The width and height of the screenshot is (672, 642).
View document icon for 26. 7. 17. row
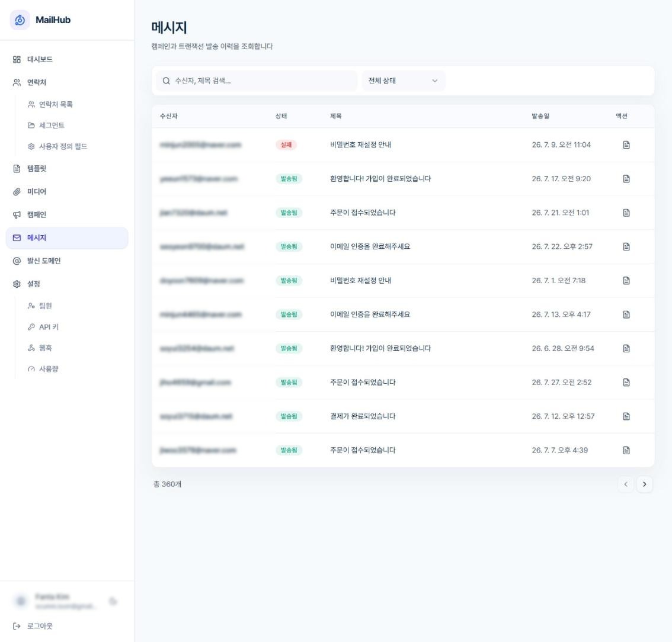(x=626, y=179)
